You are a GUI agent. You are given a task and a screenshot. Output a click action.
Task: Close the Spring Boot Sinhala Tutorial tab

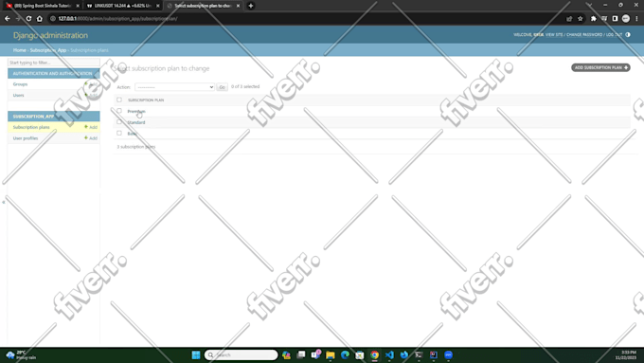tap(78, 6)
